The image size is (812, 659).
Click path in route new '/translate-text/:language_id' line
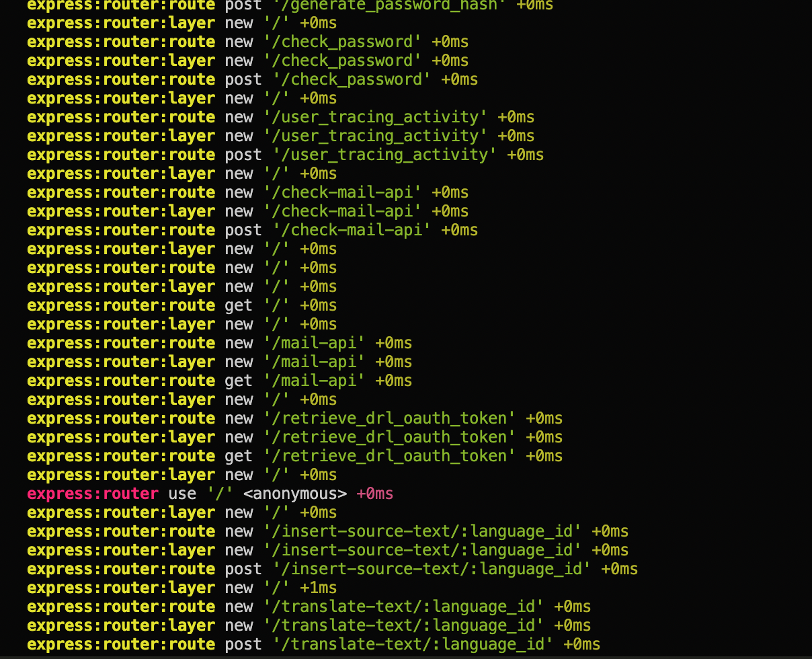click(404, 607)
